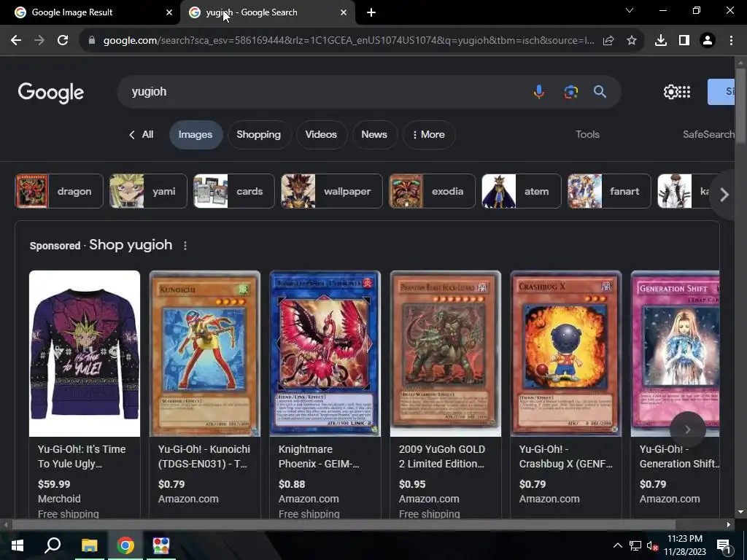The image size is (747, 560).
Task: Switch to News results
Action: tap(374, 135)
